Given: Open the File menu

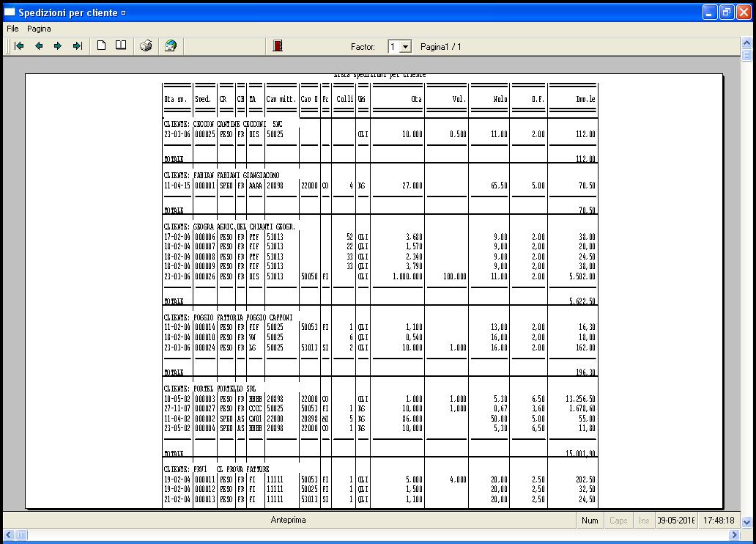Looking at the screenshot, I should 12,29.
